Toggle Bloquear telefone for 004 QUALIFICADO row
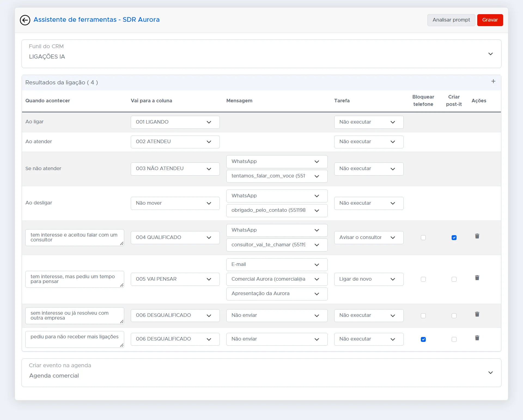This screenshot has width=523, height=420. [423, 238]
